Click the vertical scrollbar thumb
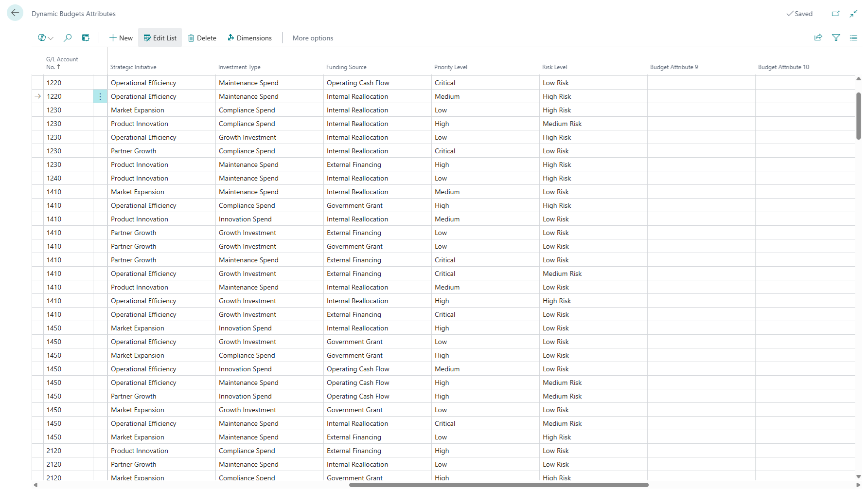868x492 pixels. point(858,116)
